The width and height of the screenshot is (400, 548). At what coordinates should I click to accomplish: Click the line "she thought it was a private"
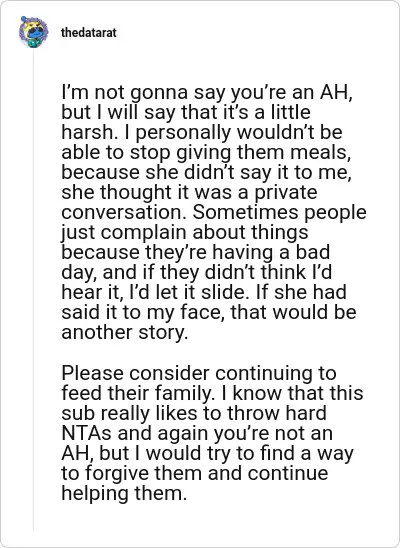[x=189, y=192]
